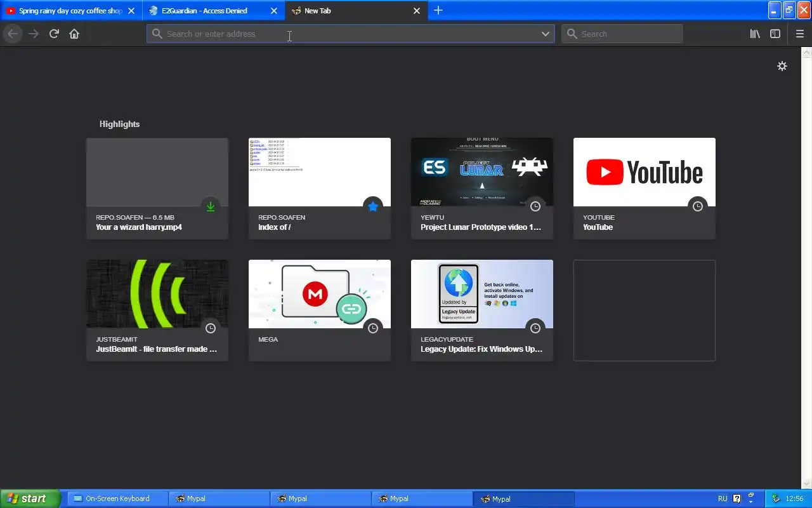
Task: Click the magnifier icon in search box
Action: 572,34
